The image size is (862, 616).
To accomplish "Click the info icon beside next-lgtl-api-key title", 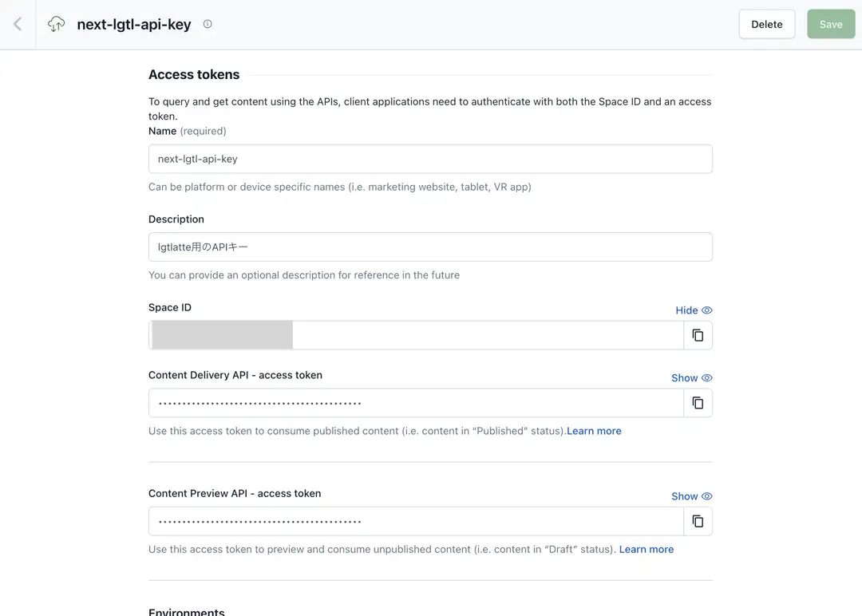I will coord(208,24).
